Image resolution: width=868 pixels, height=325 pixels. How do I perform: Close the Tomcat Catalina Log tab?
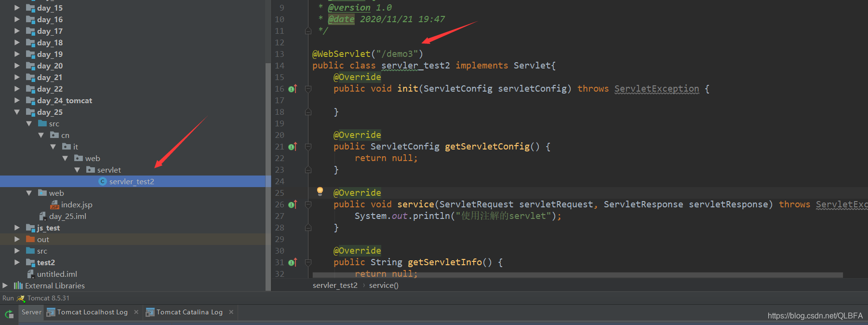point(231,312)
